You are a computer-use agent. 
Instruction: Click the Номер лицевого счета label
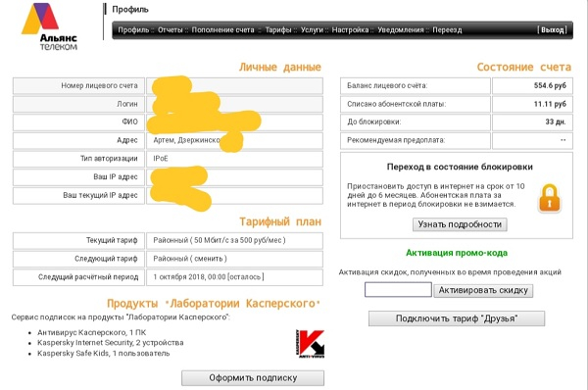pyautogui.click(x=99, y=85)
